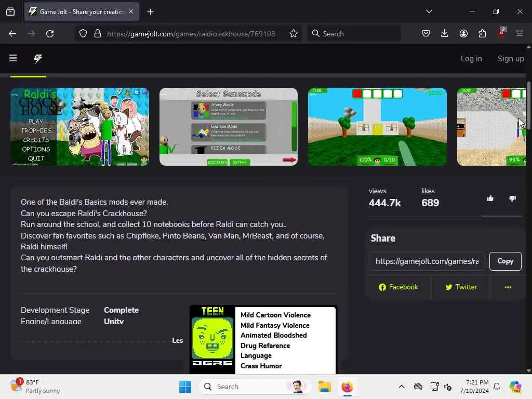Copy the game share link

505,261
